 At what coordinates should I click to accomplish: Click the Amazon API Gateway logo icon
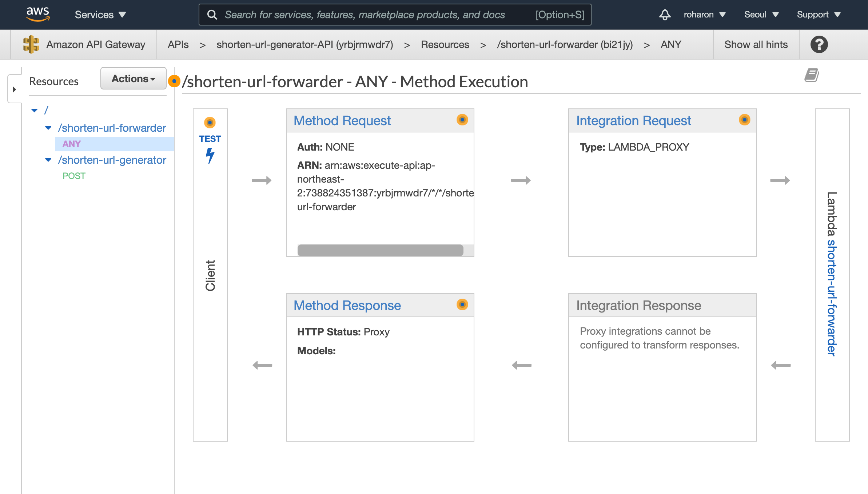click(31, 44)
